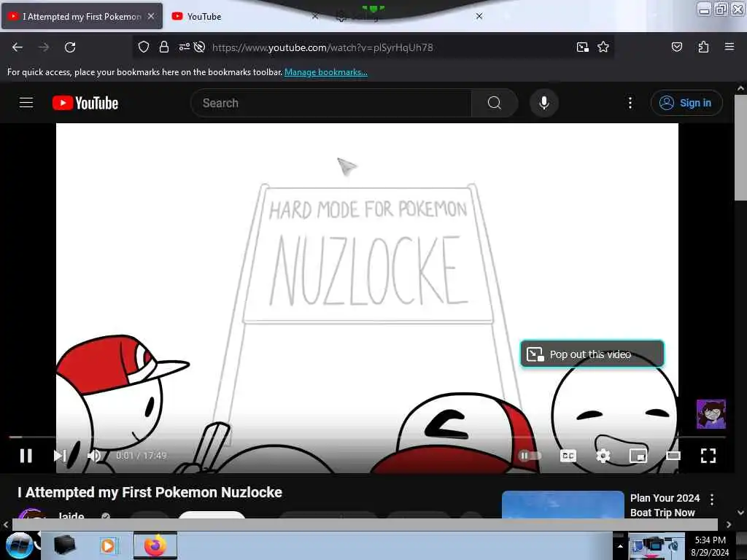Bookmark this page with the star

click(603, 47)
